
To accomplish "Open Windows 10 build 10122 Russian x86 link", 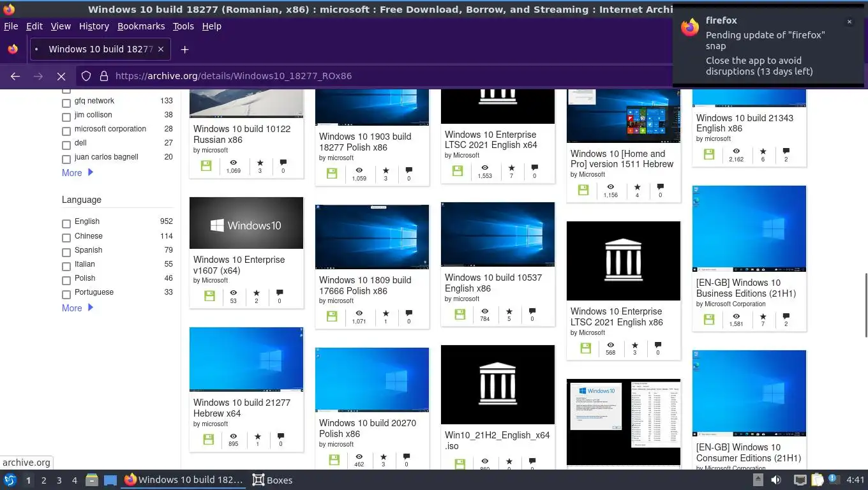I will (x=242, y=134).
